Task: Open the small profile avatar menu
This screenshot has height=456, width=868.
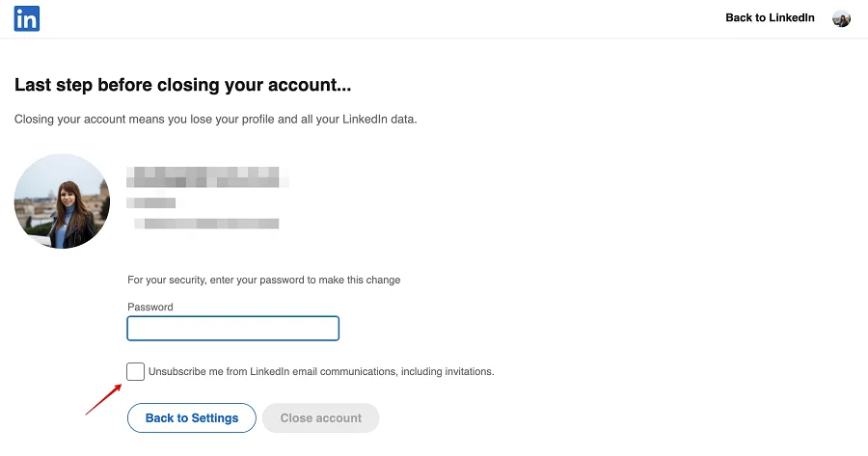Action: 841,18
